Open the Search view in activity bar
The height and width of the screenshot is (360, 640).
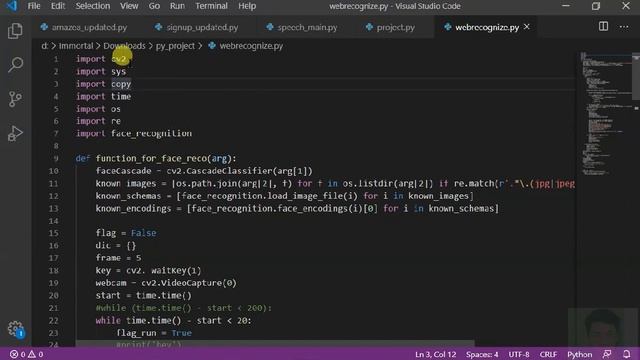tap(15, 64)
